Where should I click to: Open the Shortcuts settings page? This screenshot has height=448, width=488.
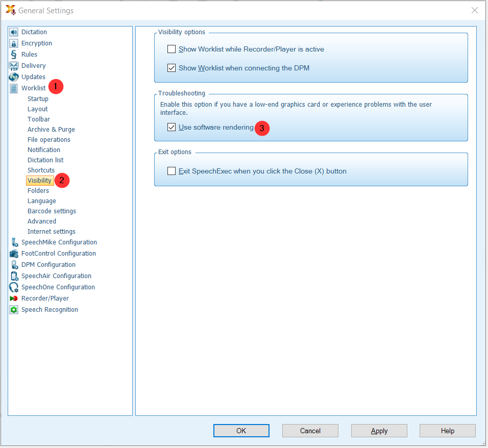[41, 170]
